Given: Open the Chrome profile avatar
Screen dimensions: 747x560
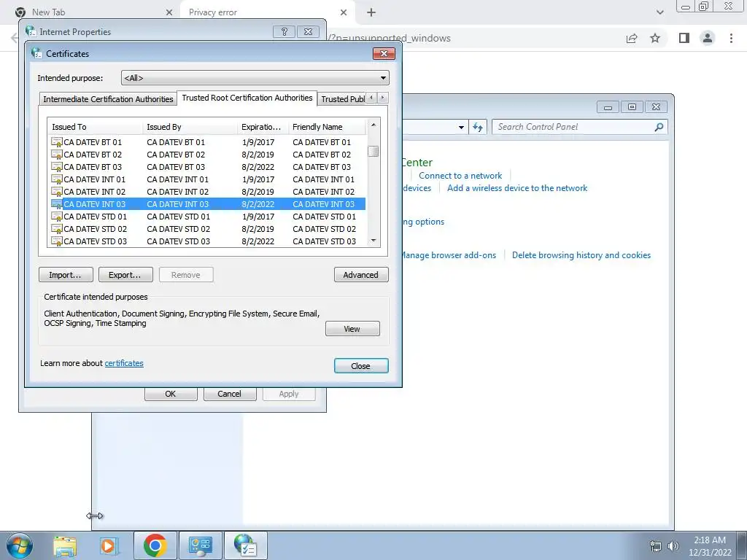Looking at the screenshot, I should (708, 38).
